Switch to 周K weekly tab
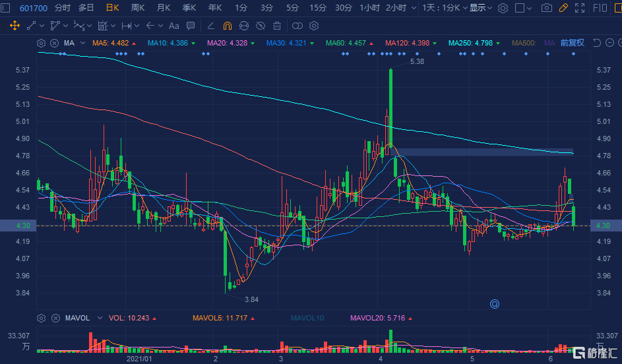Image resolution: width=622 pixels, height=364 pixels. 138,8
